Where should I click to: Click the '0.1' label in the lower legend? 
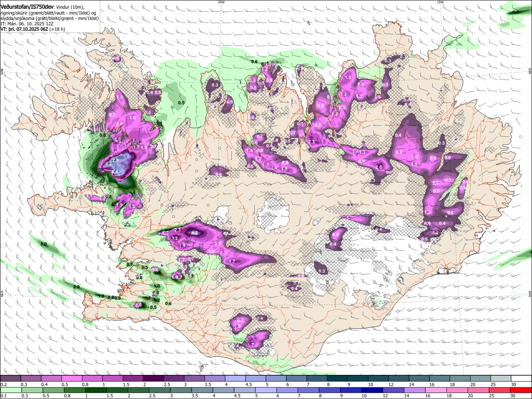click(x=3, y=396)
